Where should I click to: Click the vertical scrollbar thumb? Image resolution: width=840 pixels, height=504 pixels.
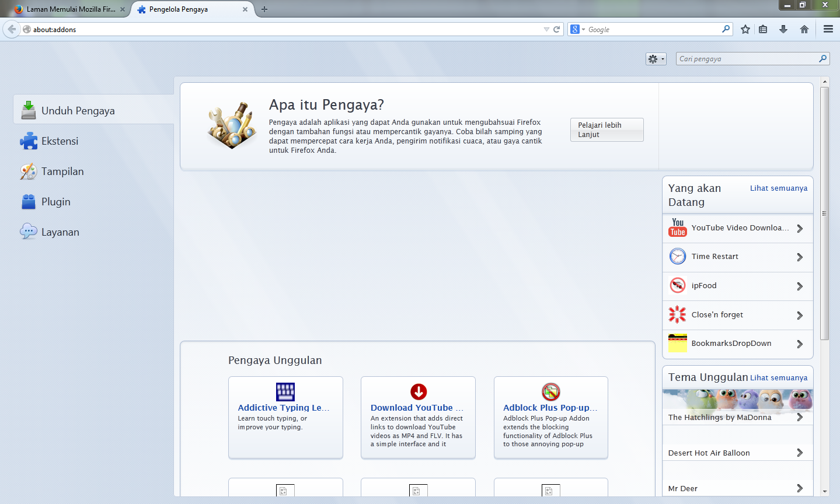pyautogui.click(x=824, y=213)
